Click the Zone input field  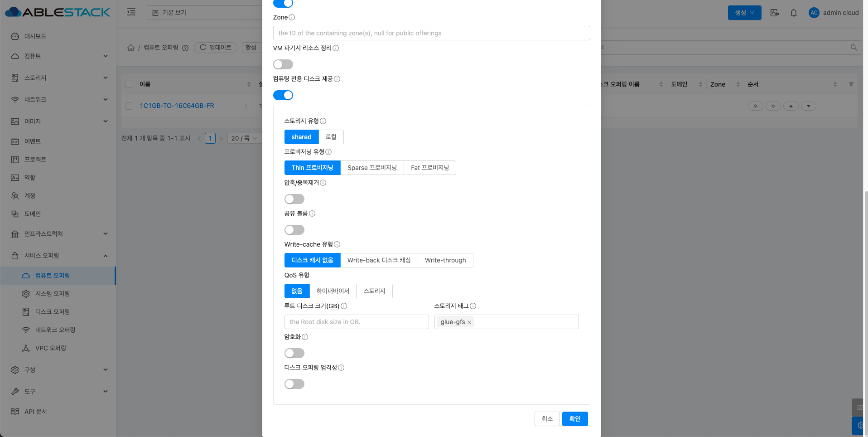tap(431, 33)
